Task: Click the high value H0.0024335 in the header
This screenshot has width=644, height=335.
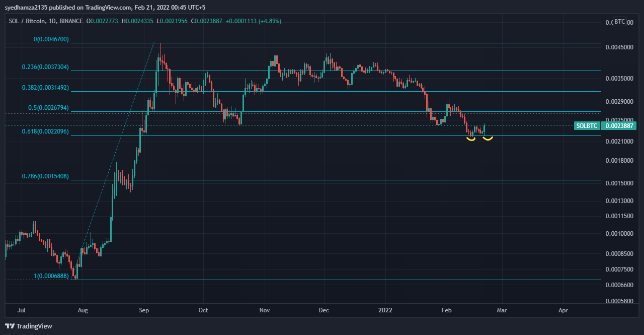Action: click(x=137, y=21)
